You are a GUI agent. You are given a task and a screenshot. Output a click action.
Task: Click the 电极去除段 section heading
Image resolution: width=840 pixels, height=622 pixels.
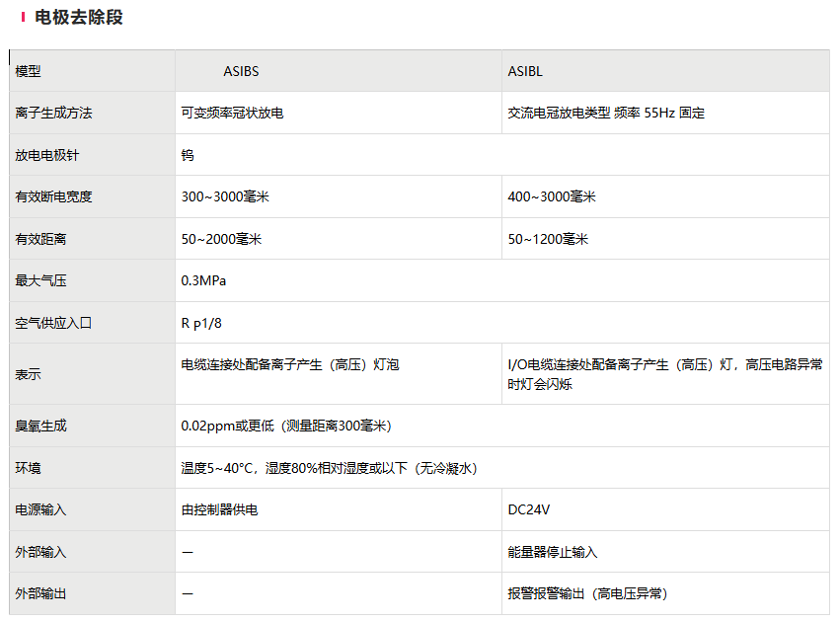(78, 18)
